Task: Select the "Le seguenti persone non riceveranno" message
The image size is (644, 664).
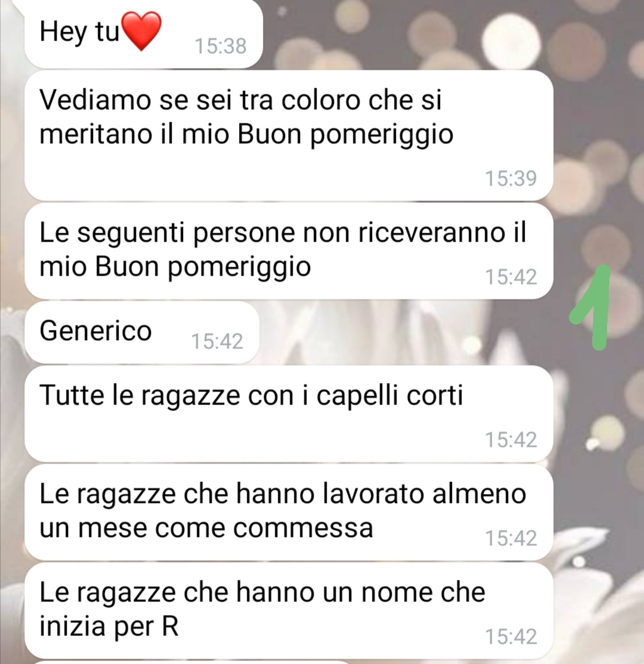Action: [289, 251]
